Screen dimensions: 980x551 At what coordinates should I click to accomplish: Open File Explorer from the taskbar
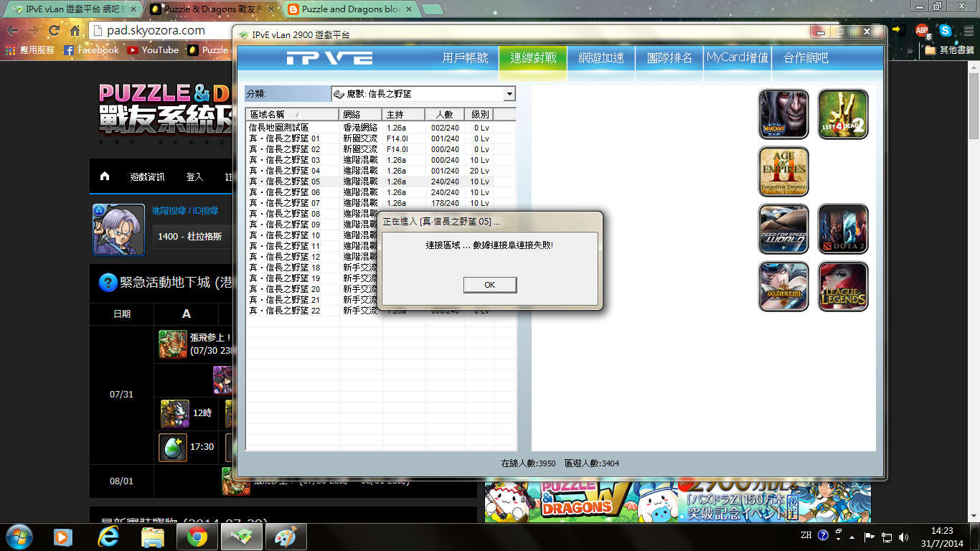click(153, 537)
